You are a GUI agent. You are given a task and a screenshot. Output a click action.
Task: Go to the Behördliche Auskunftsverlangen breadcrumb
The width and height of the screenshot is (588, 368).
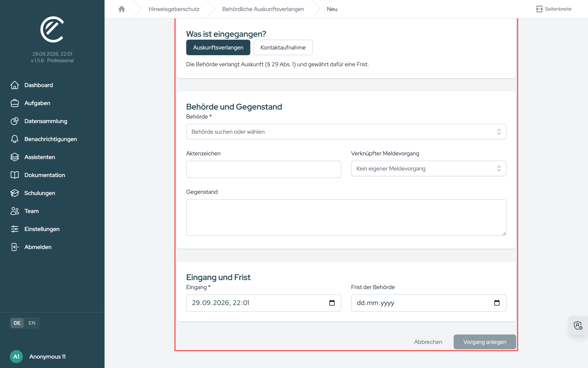(x=263, y=9)
